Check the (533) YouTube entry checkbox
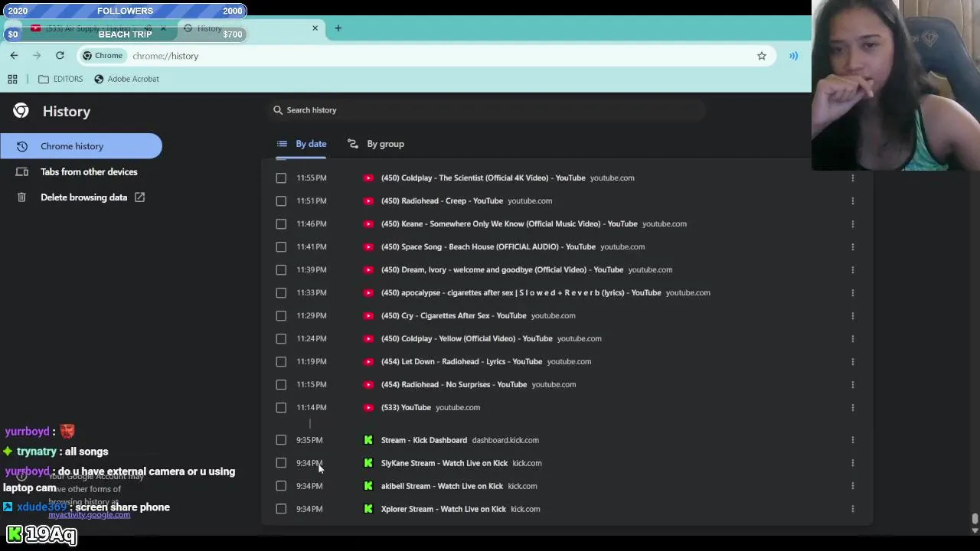Image resolution: width=980 pixels, height=551 pixels. [x=281, y=407]
